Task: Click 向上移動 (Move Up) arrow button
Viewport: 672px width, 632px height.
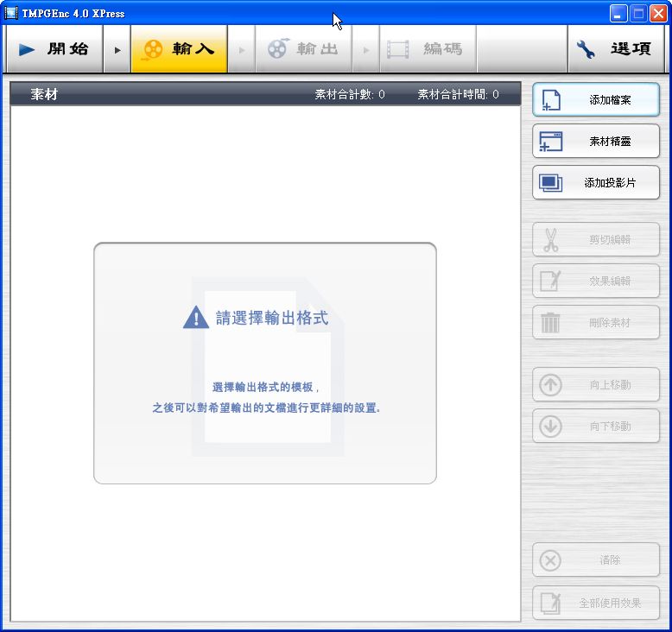Action: point(596,385)
